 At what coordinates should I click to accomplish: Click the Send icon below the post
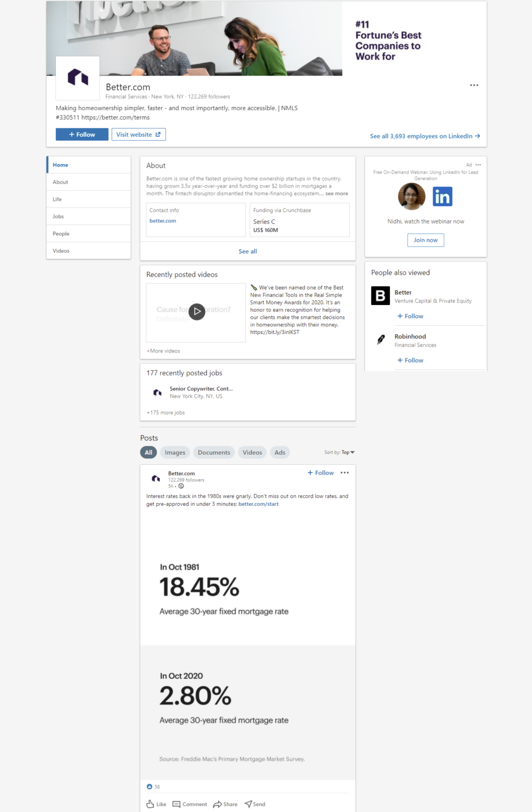click(255, 804)
